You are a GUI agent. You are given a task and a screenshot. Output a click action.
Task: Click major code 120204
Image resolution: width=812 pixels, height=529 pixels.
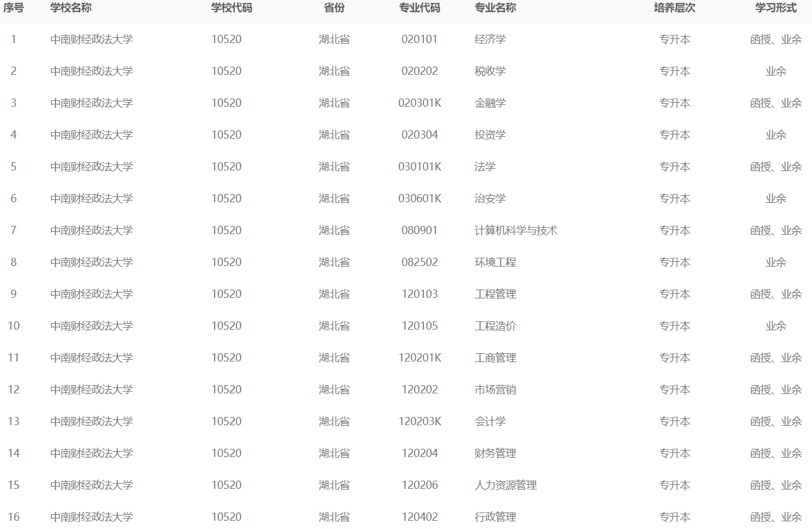420,454
